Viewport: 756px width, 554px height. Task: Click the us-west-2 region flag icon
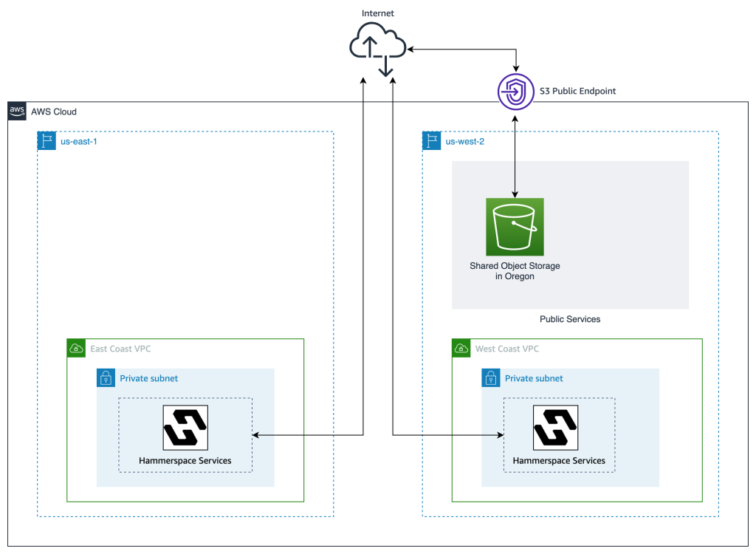point(431,140)
